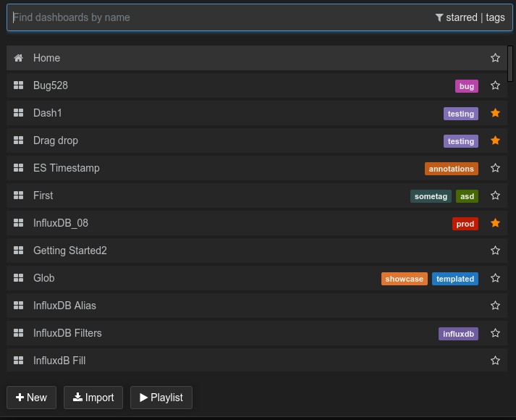Open the Drag drop dashboard
Screen dimensions: 516x420
point(56,140)
